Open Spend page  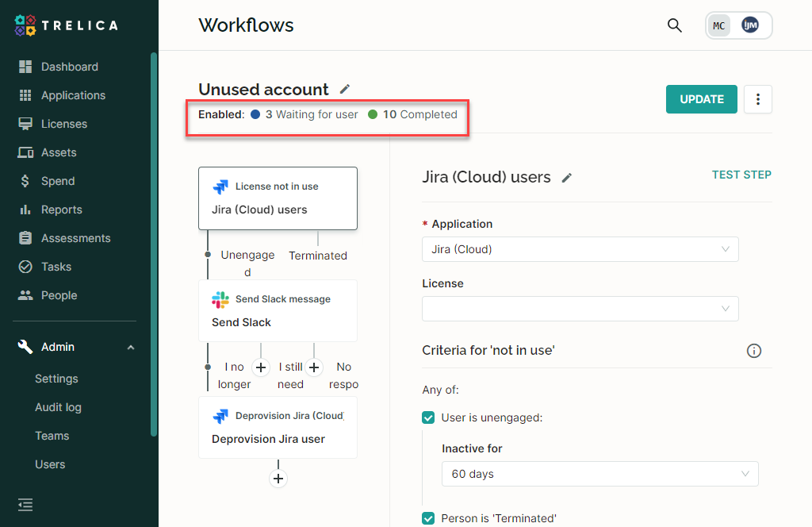58,181
